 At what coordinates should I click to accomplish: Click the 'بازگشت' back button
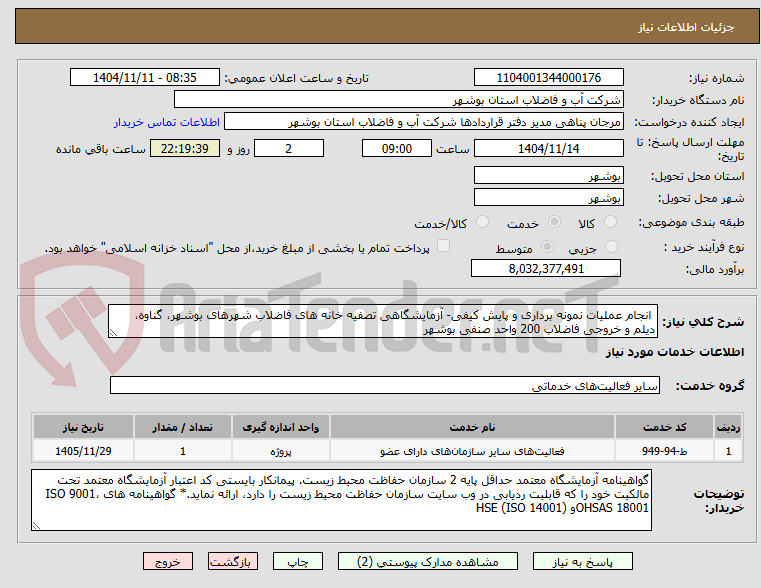coord(232,561)
